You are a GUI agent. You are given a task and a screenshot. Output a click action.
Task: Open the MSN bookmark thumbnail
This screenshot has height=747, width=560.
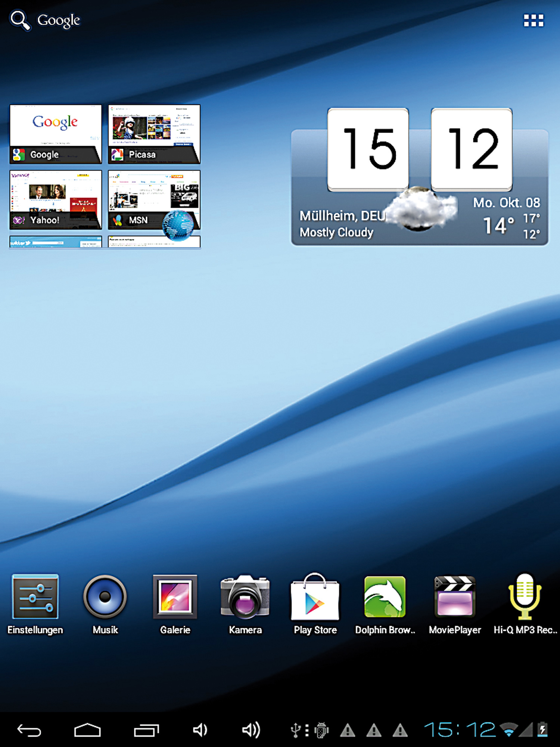[x=154, y=199]
